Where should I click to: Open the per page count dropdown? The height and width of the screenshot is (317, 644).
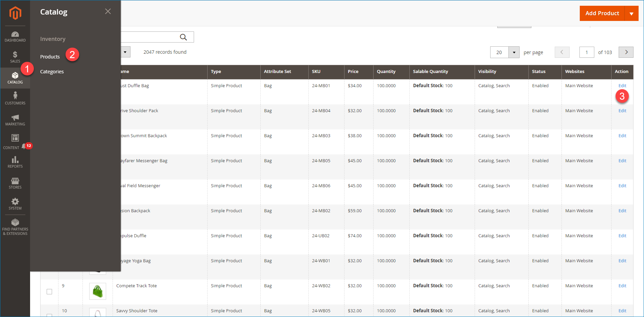coord(514,52)
